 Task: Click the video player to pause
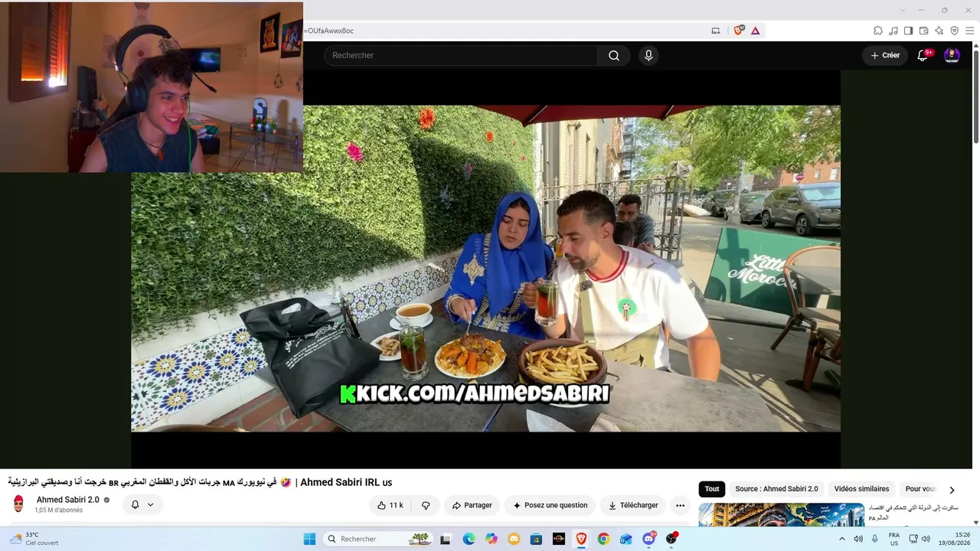point(485,269)
